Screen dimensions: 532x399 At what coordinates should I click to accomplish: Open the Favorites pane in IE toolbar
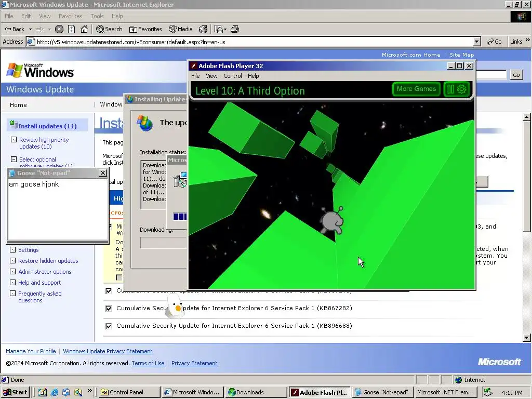[145, 29]
